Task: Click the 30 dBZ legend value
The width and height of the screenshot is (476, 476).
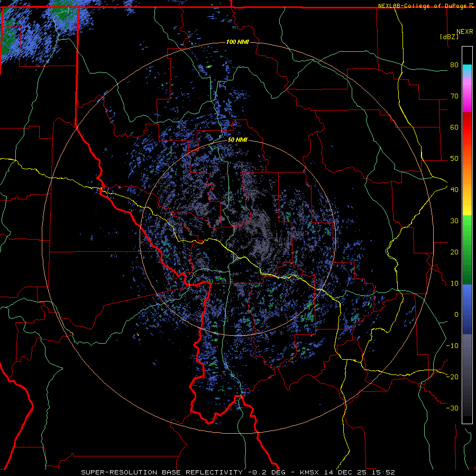Action: click(454, 221)
